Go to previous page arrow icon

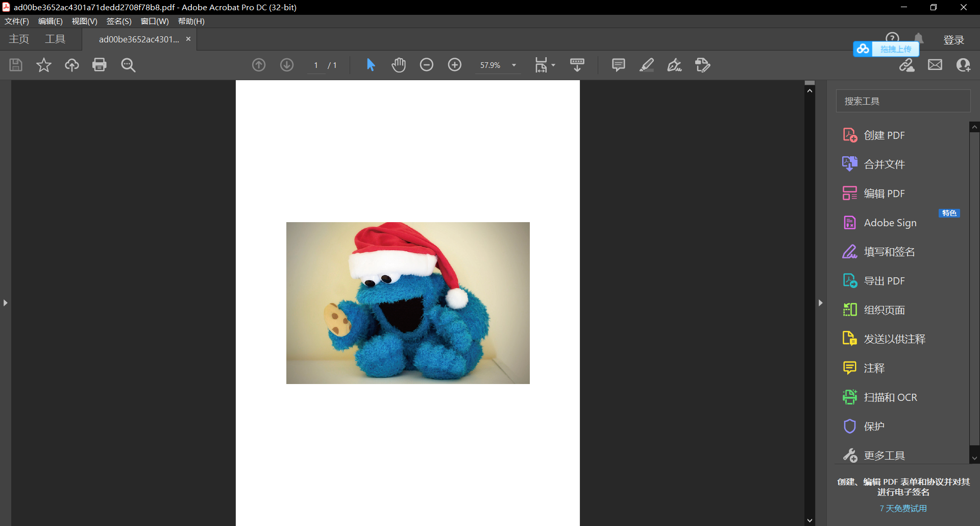[x=259, y=65]
